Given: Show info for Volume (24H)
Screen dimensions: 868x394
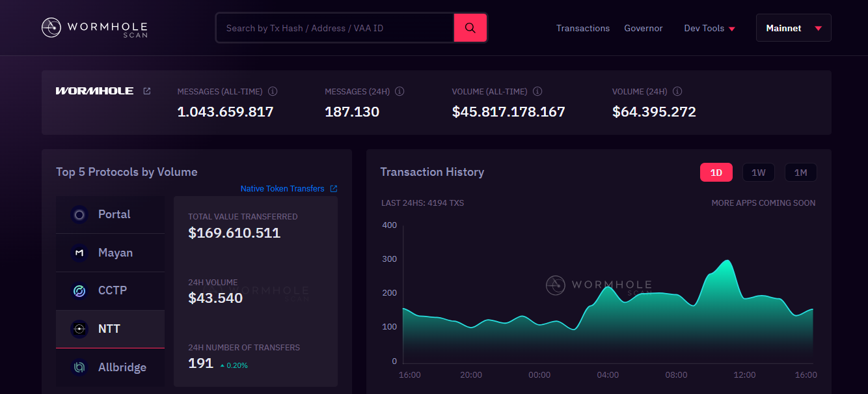Looking at the screenshot, I should [677, 92].
